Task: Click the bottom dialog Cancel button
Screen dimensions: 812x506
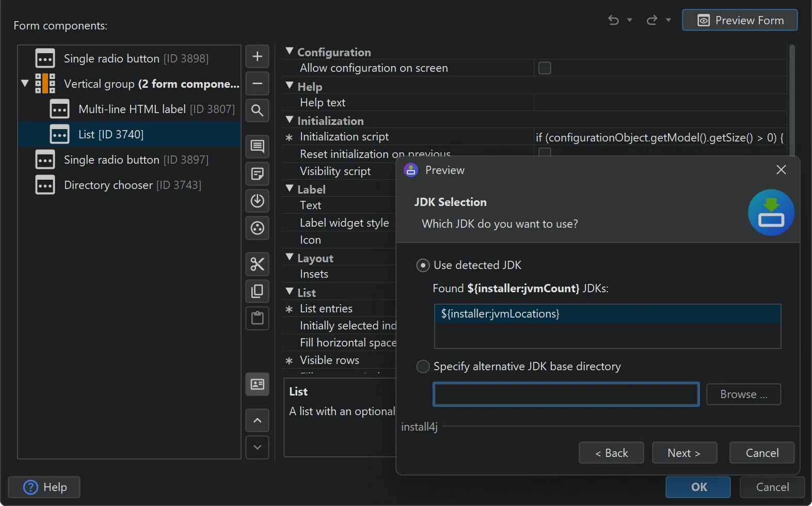Action: 772,487
